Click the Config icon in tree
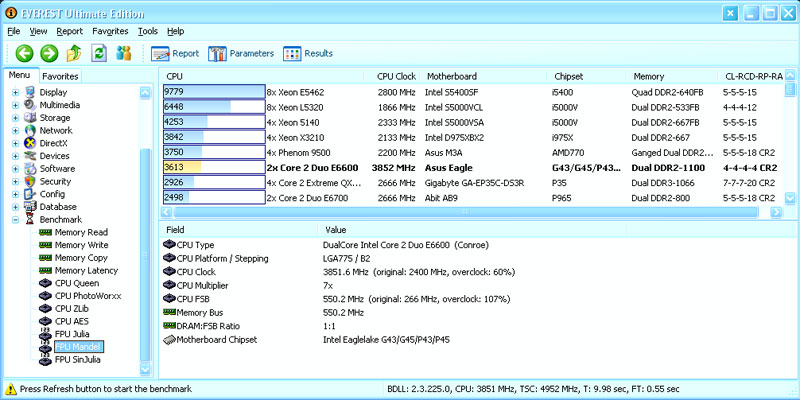800x400 pixels. click(x=30, y=194)
